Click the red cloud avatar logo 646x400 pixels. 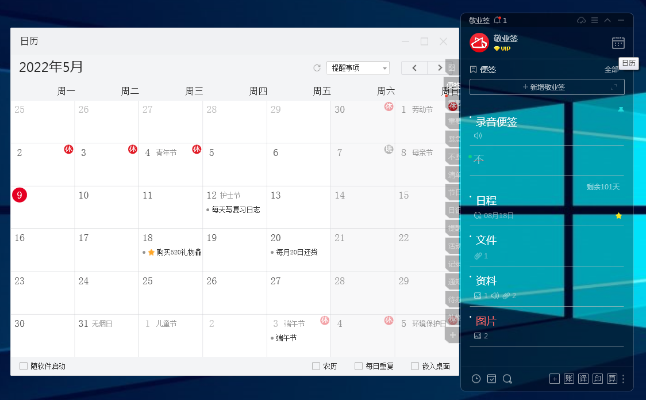[479, 42]
